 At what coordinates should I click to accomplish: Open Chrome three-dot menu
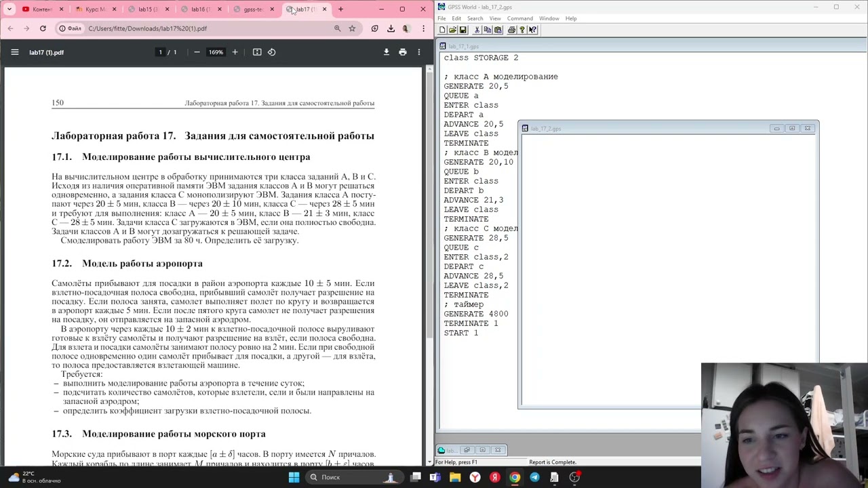423,28
